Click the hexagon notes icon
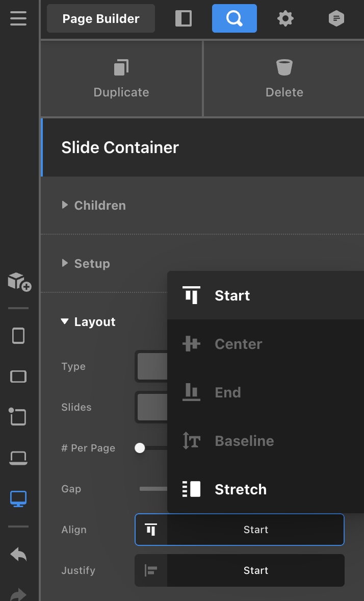Screen dimensions: 364x601 pyautogui.click(x=336, y=19)
